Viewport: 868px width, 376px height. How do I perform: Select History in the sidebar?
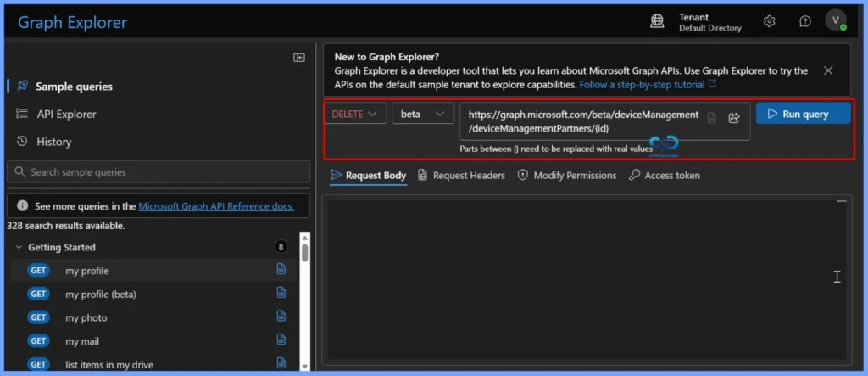(x=53, y=142)
